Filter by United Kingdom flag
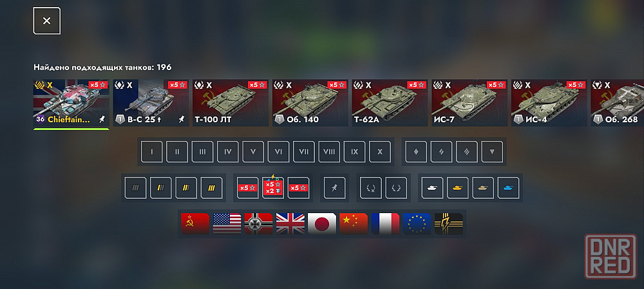644x289 pixels. pyautogui.click(x=290, y=224)
